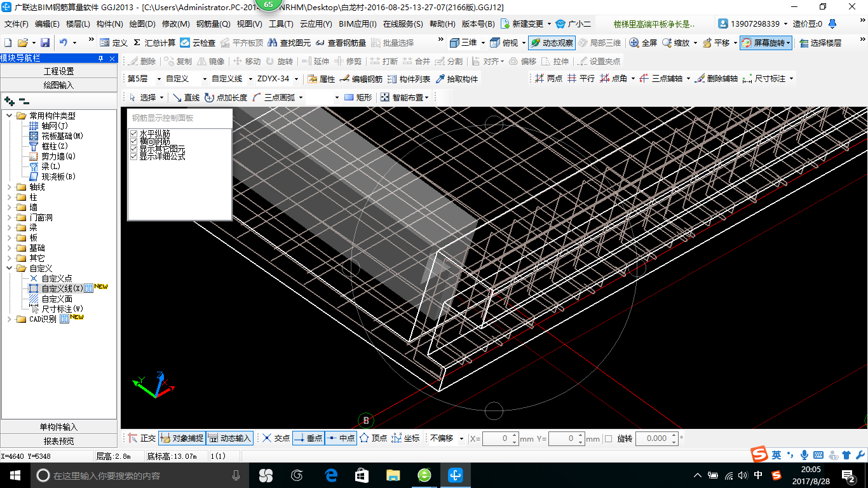The image size is (868, 488).
Task: Open 编辑钢筋 edit rebar tool
Action: point(361,79)
